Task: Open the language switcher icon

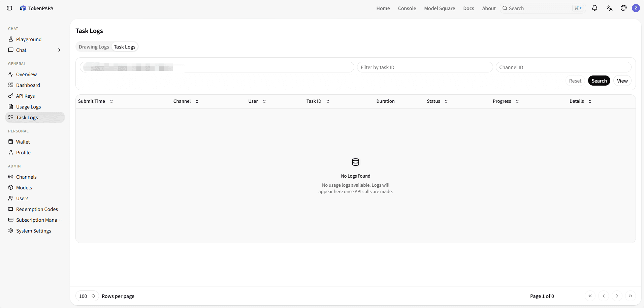Action: pyautogui.click(x=609, y=8)
